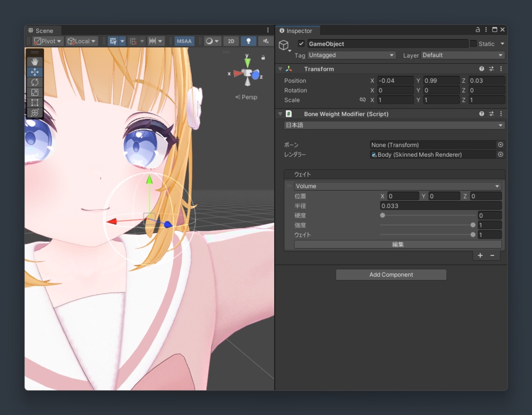Click the GameObject cube icon

pyautogui.click(x=284, y=45)
